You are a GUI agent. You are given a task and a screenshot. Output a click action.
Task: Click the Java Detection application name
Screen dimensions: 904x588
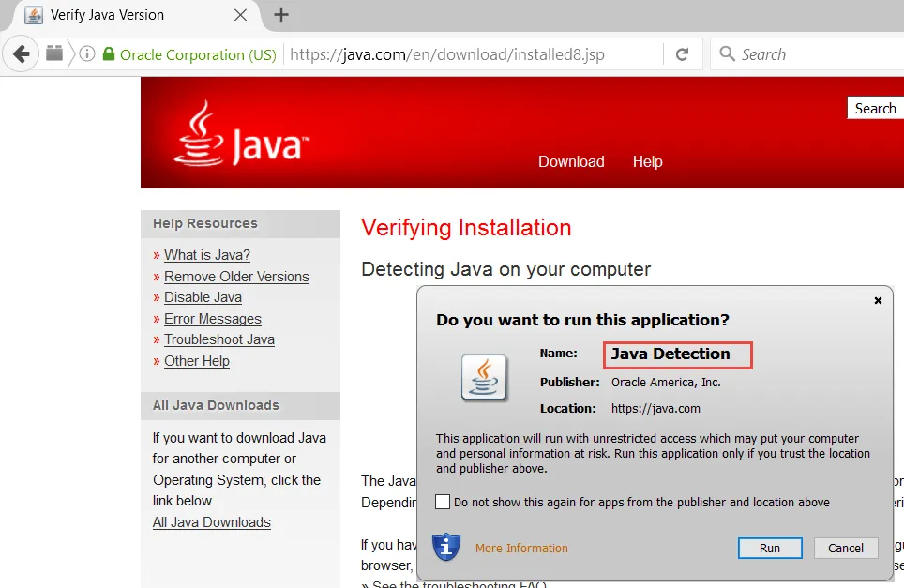tap(670, 354)
